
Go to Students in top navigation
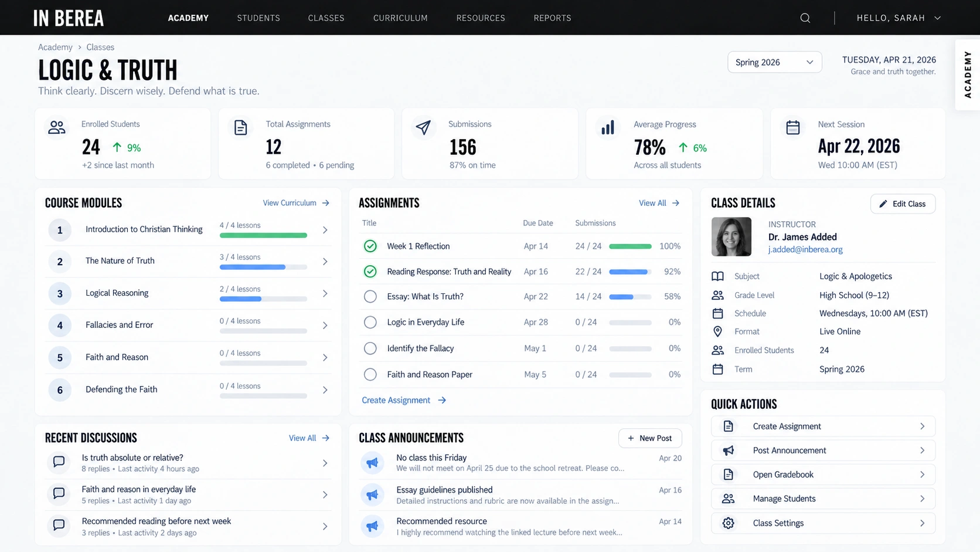point(258,18)
